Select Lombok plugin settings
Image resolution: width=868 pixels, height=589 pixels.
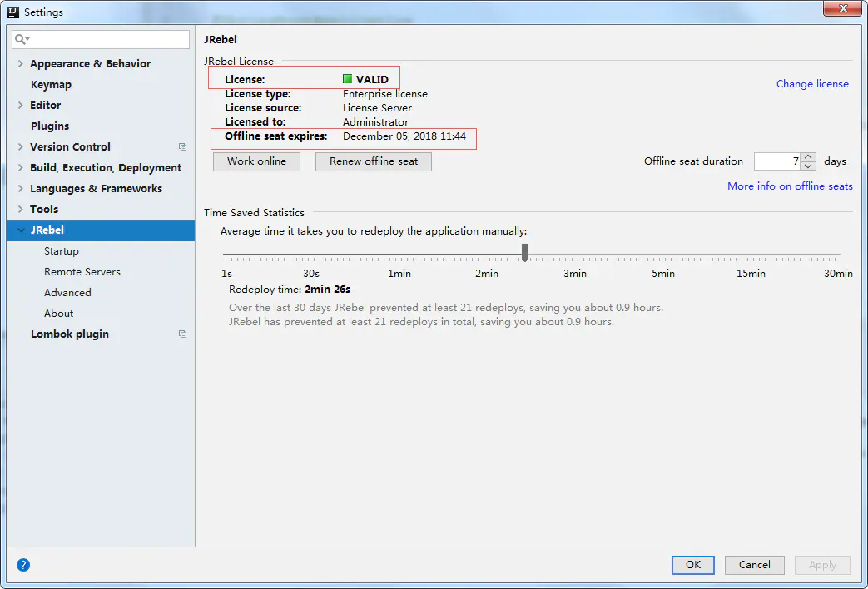pyautogui.click(x=70, y=334)
